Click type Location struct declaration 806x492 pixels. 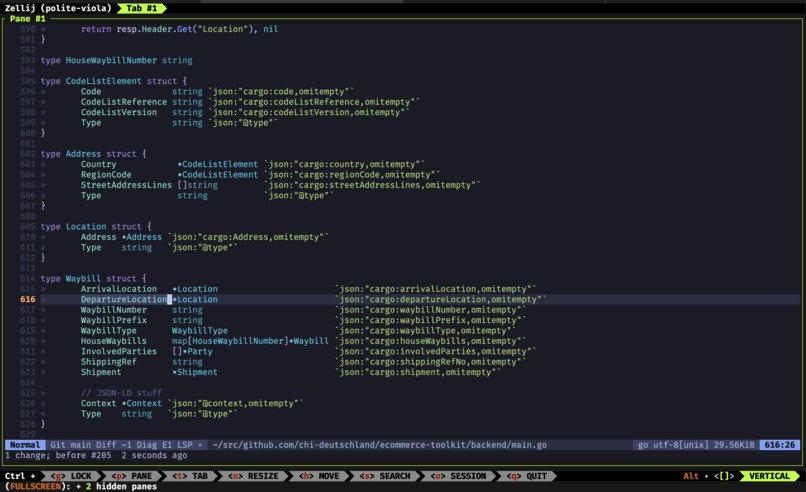coord(96,226)
